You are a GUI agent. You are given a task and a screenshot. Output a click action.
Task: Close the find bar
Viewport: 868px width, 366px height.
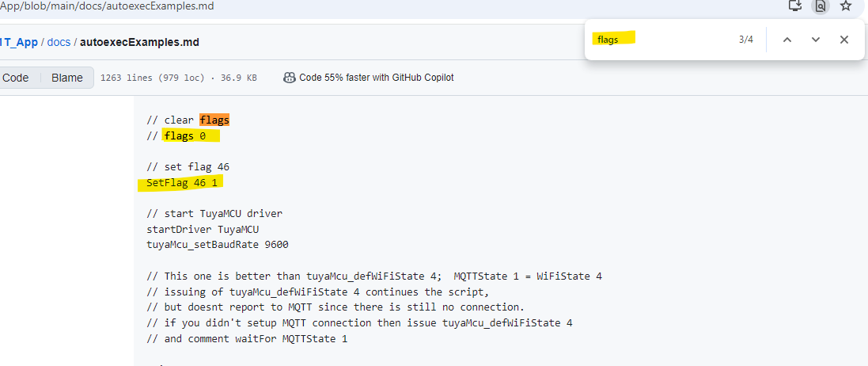[x=843, y=40]
